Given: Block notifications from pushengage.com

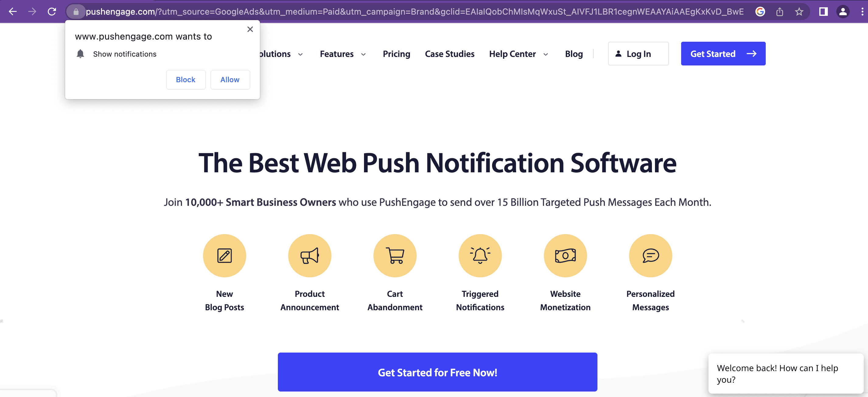Looking at the screenshot, I should tap(185, 79).
